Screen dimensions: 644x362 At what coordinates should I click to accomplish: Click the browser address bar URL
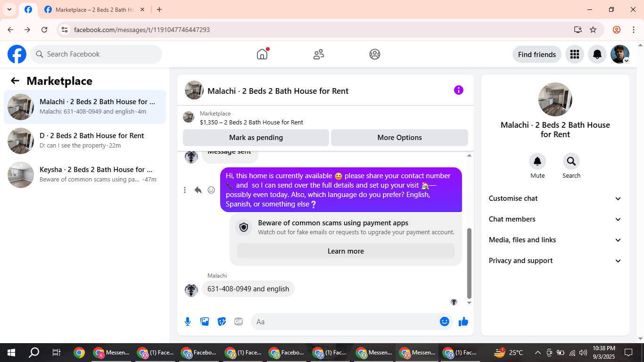click(142, 30)
